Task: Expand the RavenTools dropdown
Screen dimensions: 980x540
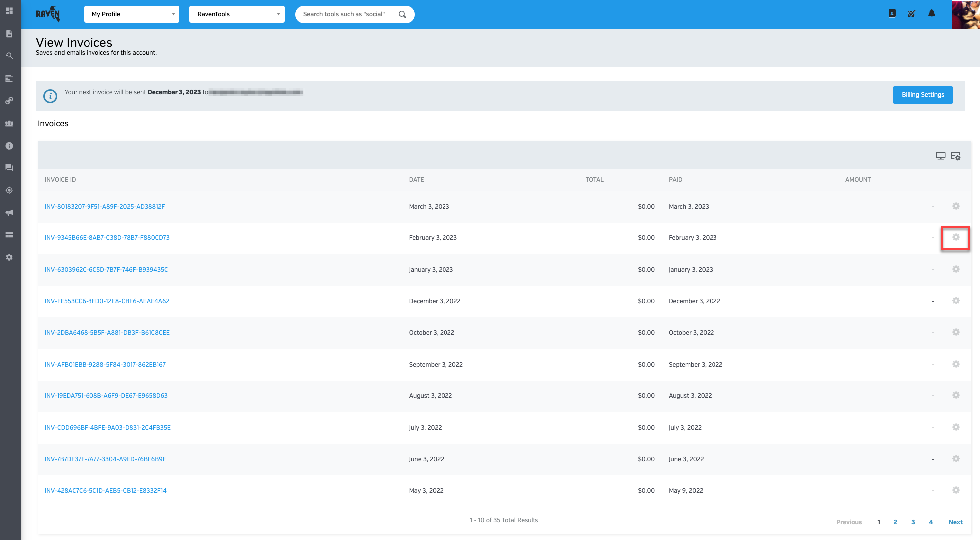Action: coord(237,14)
